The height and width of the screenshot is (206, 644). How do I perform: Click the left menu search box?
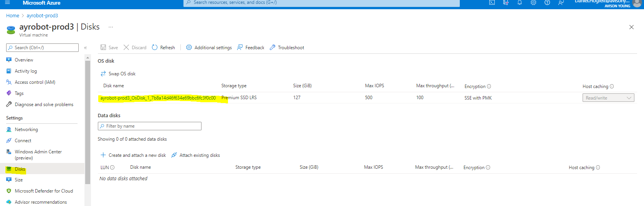click(42, 48)
